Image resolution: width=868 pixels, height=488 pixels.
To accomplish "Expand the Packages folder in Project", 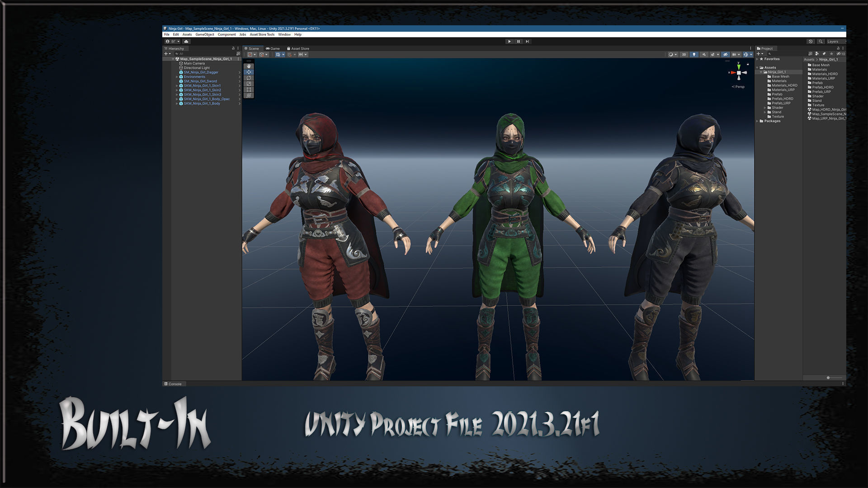I will point(757,121).
